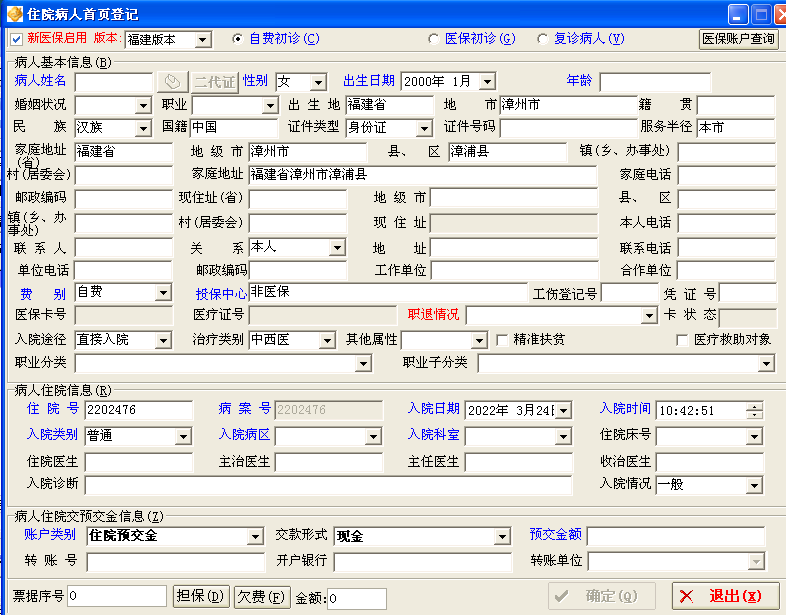Open the 出生日期 date picker dropdown
This screenshot has width=786, height=615.
coord(487,81)
